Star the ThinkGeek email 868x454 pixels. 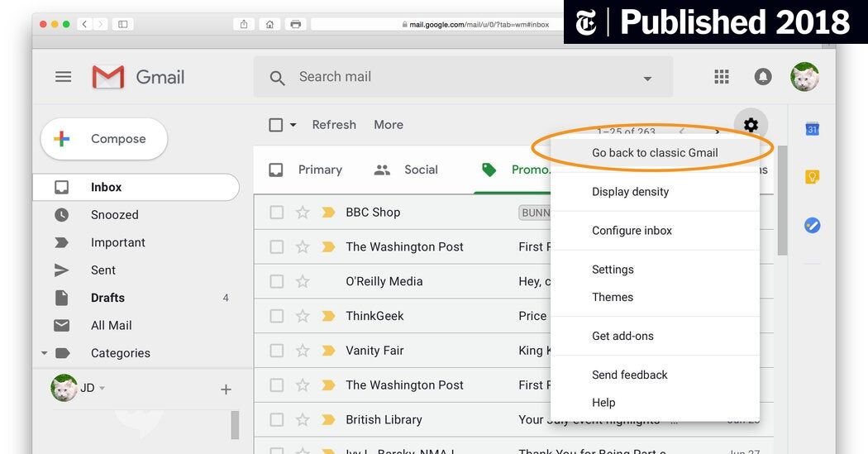(x=303, y=316)
